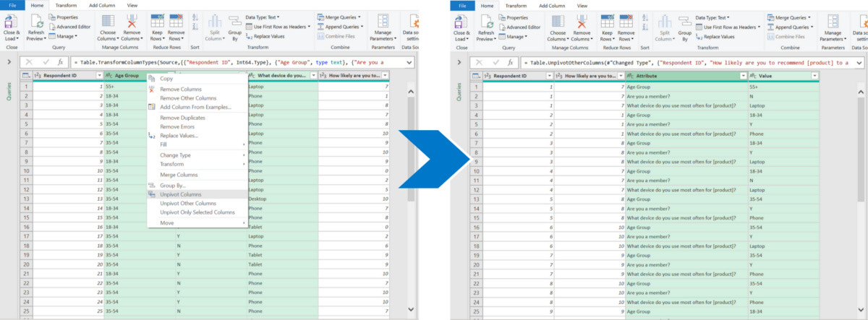Screen dimensions: 868x320
Task: Click Keep Rows icon in right window
Action: point(606,21)
